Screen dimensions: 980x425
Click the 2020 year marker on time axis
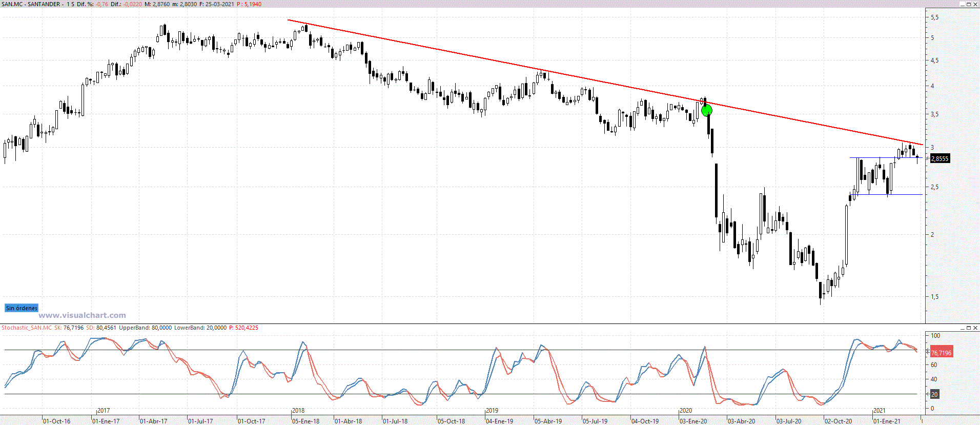click(x=686, y=411)
